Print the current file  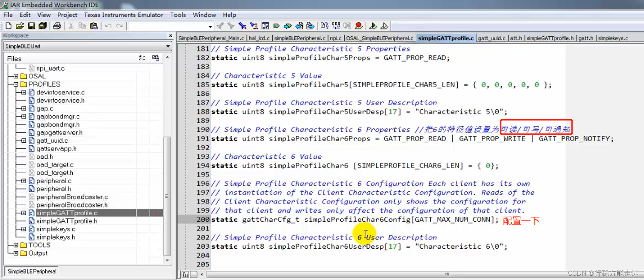click(57, 26)
